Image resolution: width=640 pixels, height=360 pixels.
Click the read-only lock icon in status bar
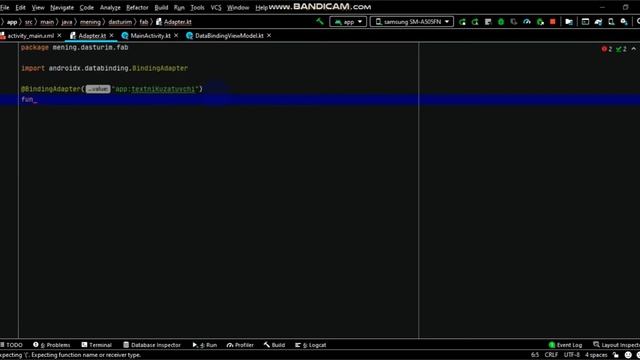click(x=616, y=355)
